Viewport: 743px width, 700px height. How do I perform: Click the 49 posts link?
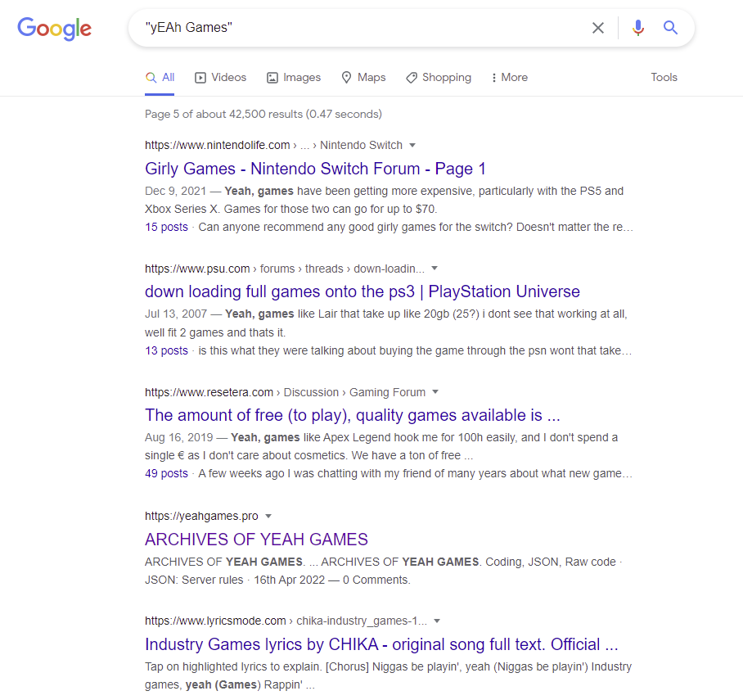click(166, 473)
